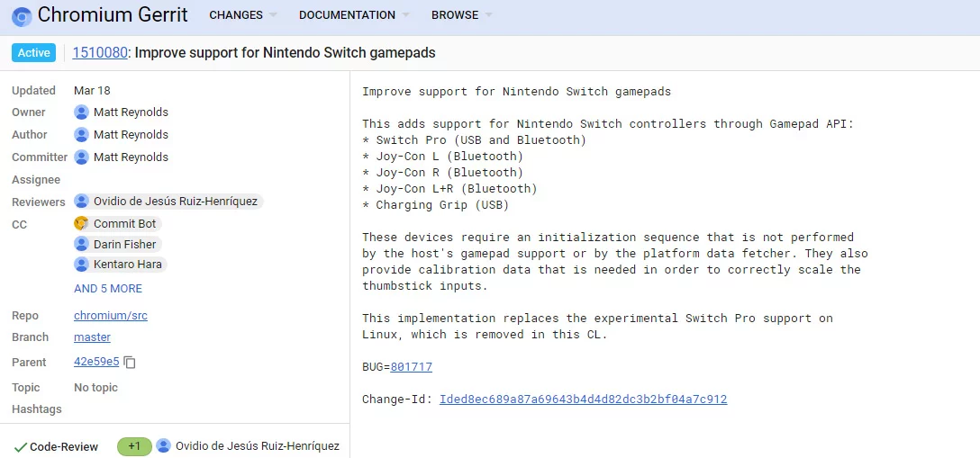This screenshot has height=458, width=980.
Task: Click the Code-Review checkmark icon
Action: (x=20, y=447)
